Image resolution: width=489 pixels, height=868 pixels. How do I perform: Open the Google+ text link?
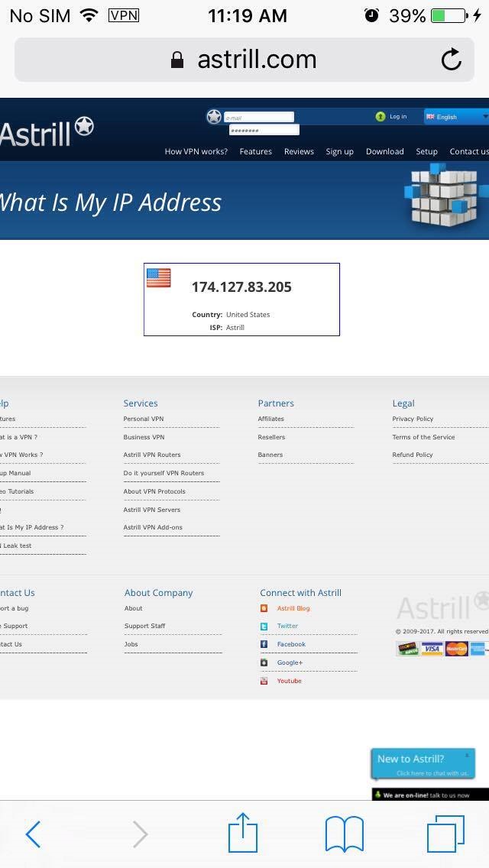tap(290, 662)
